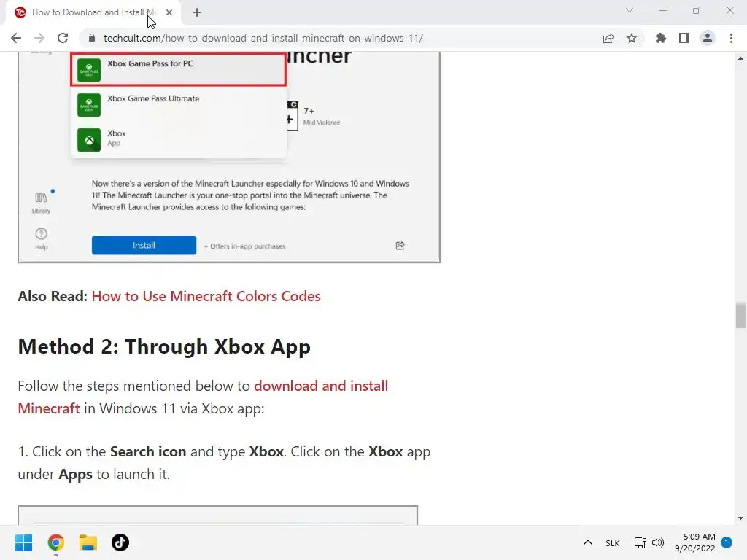Open volume speaker tray icon
Screen dimensions: 747x560
658,542
